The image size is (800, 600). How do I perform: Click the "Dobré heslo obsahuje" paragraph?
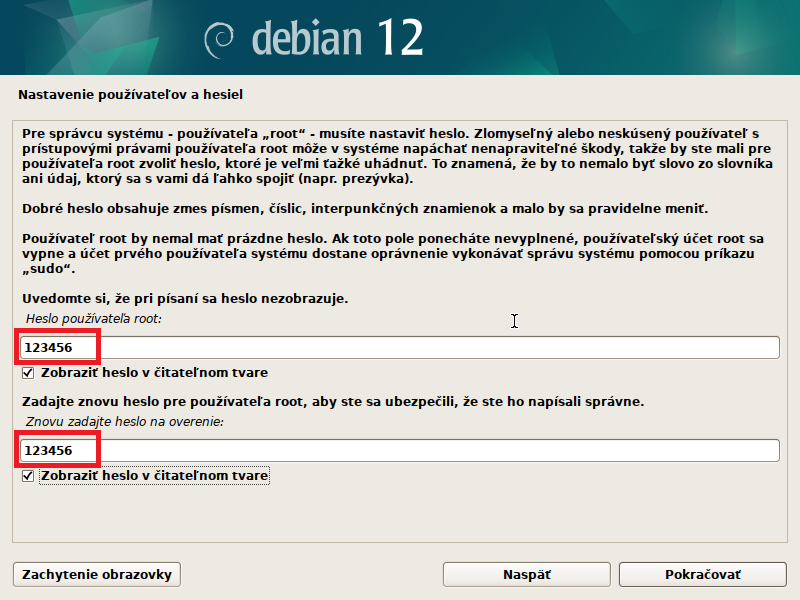[x=364, y=208]
